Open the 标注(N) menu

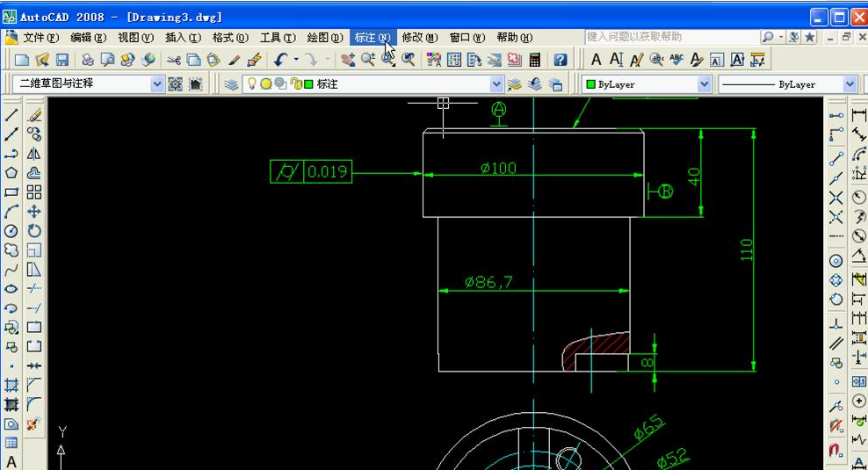point(372,38)
